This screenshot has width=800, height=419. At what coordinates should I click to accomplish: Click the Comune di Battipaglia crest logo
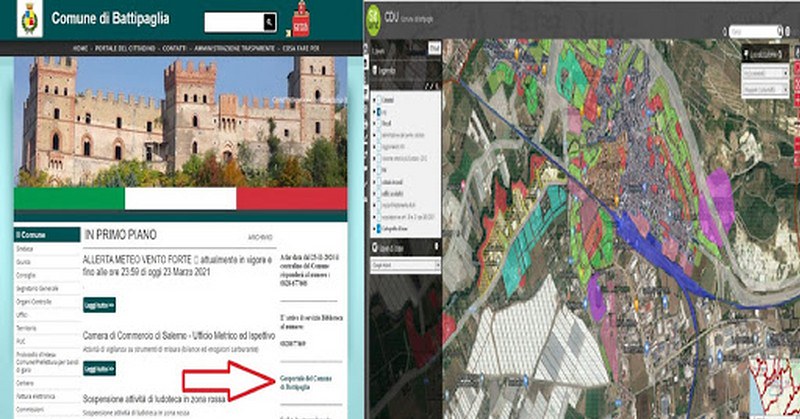30,19
